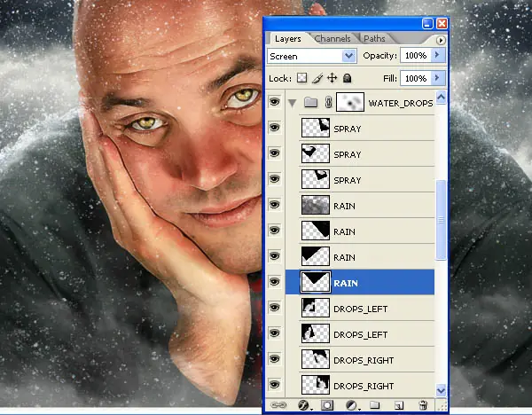Hide the WATER_DROPS group with its eye icon

275,102
